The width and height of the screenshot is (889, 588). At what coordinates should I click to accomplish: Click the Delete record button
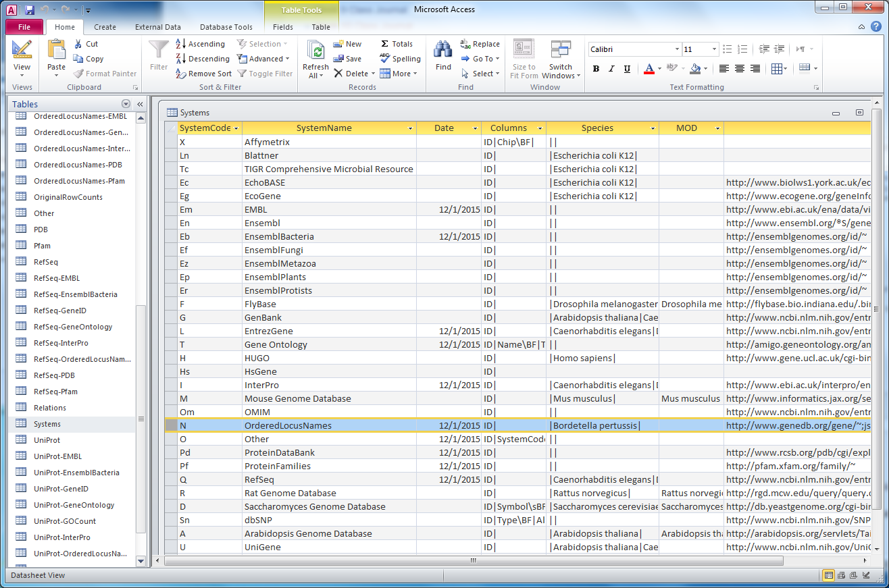pyautogui.click(x=351, y=74)
